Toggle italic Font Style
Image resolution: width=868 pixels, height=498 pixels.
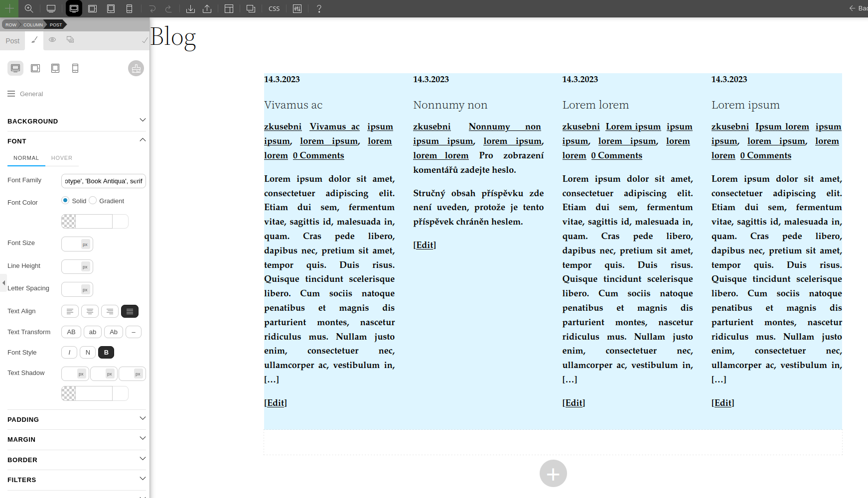69,353
